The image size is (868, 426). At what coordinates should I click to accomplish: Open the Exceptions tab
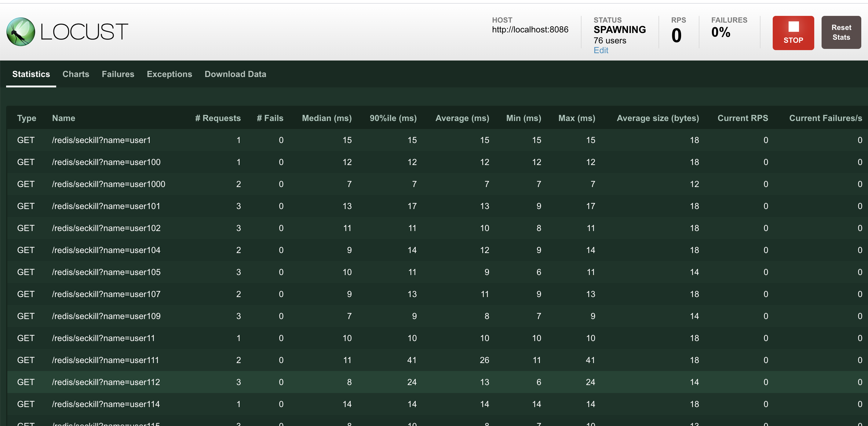tap(169, 74)
